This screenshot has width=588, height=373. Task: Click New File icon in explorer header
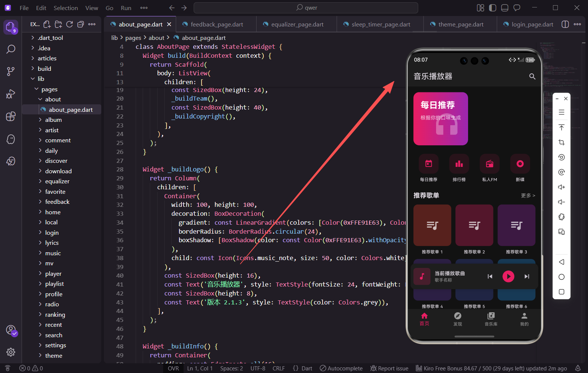click(47, 24)
